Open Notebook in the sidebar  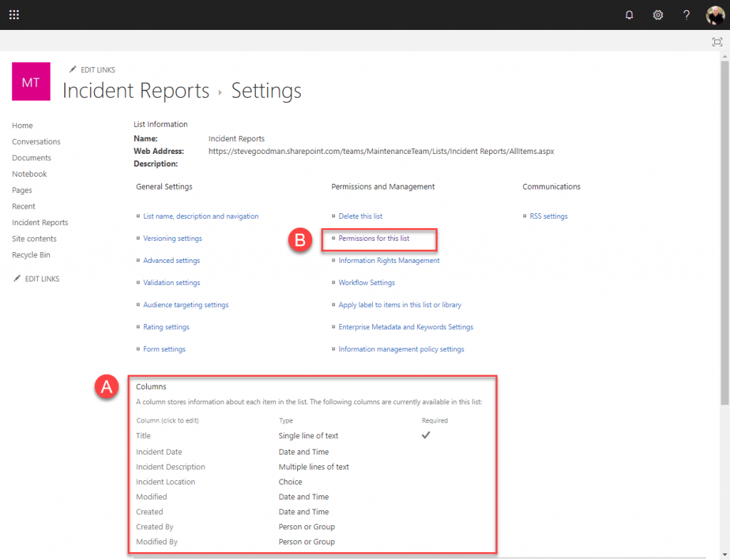pos(29,174)
